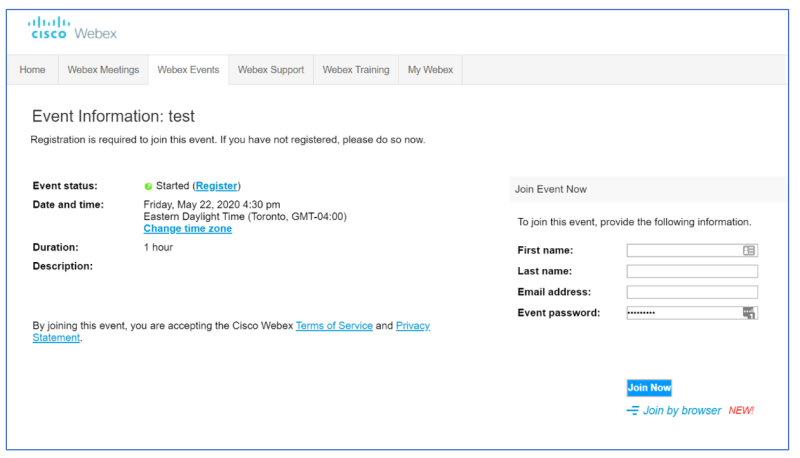Click the Change time zone link
The image size is (800, 458).
187,228
